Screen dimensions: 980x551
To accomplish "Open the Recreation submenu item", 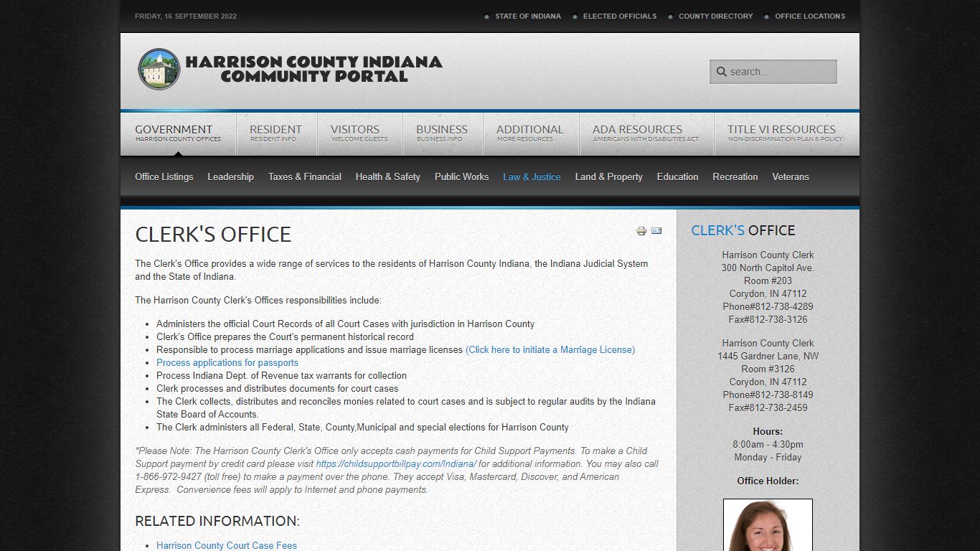I will 735,176.
